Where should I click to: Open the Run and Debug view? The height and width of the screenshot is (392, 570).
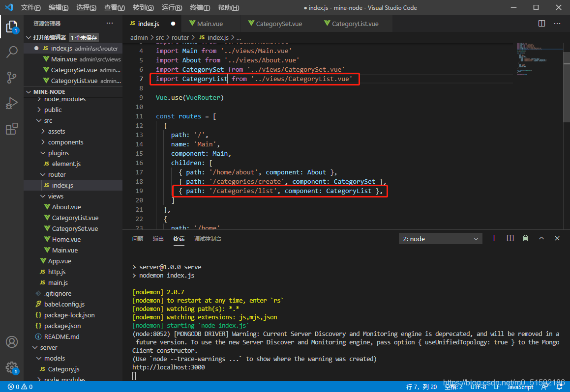pyautogui.click(x=12, y=103)
